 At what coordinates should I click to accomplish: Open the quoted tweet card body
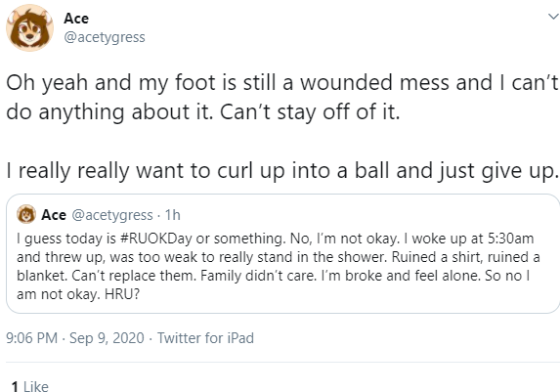[282, 254]
